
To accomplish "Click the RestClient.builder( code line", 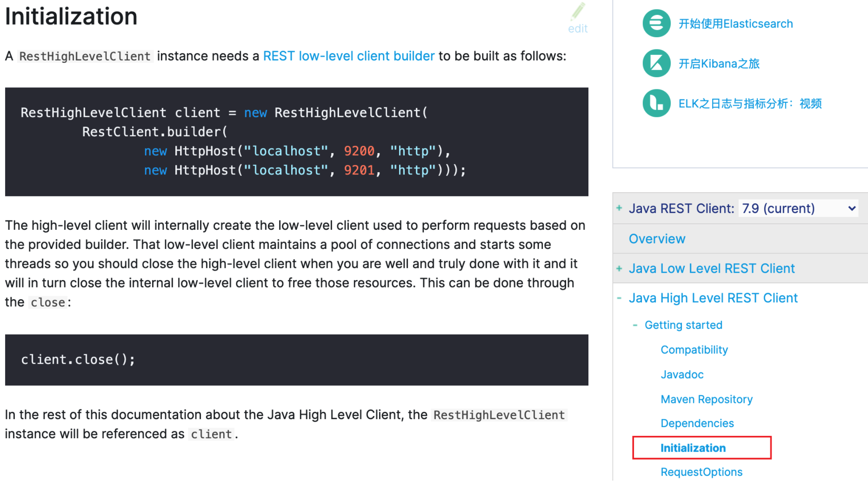I will (155, 132).
